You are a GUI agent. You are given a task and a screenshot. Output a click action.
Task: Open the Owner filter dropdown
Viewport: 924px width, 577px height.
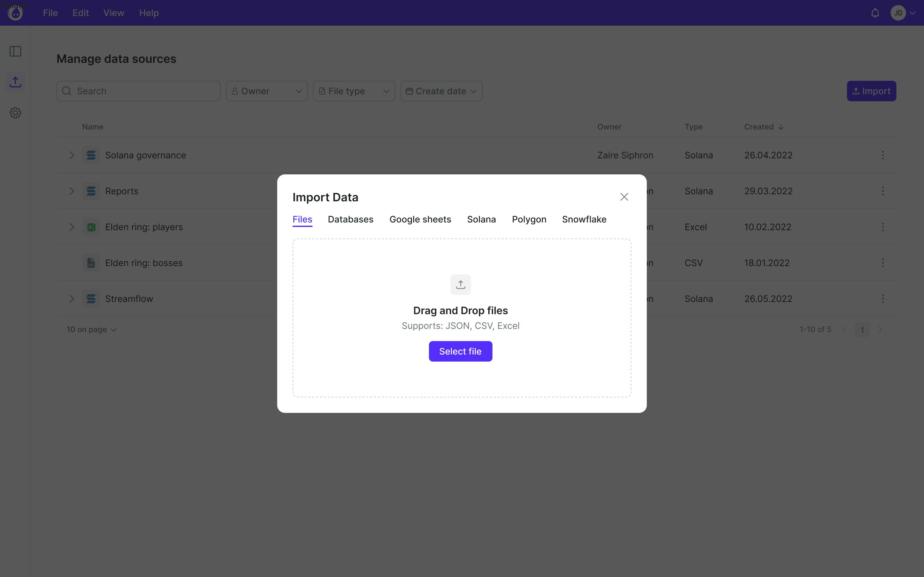[266, 91]
